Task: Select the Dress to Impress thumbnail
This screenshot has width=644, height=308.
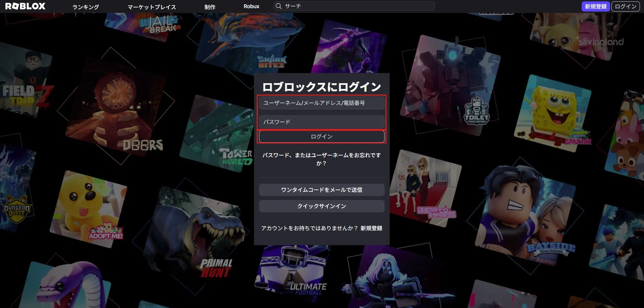Action: click(426, 188)
